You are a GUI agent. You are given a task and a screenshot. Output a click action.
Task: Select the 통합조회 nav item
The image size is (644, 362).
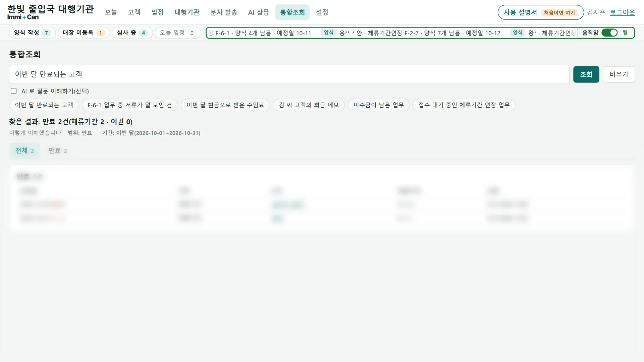pyautogui.click(x=292, y=12)
